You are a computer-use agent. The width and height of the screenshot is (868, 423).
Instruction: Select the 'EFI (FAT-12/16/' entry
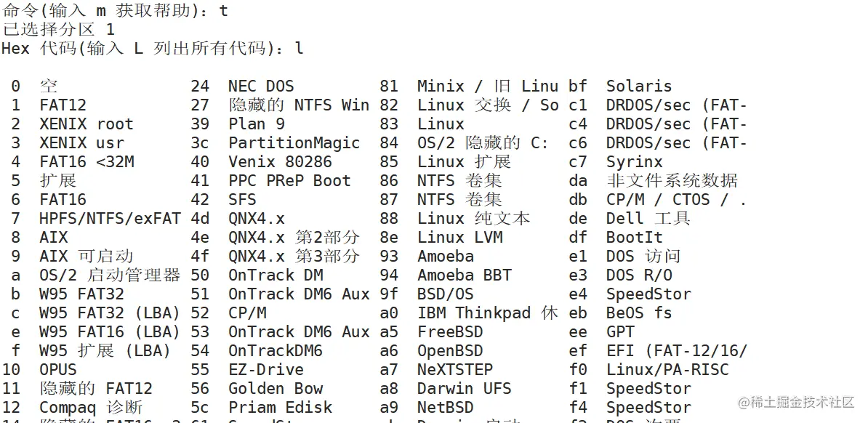tap(677, 350)
